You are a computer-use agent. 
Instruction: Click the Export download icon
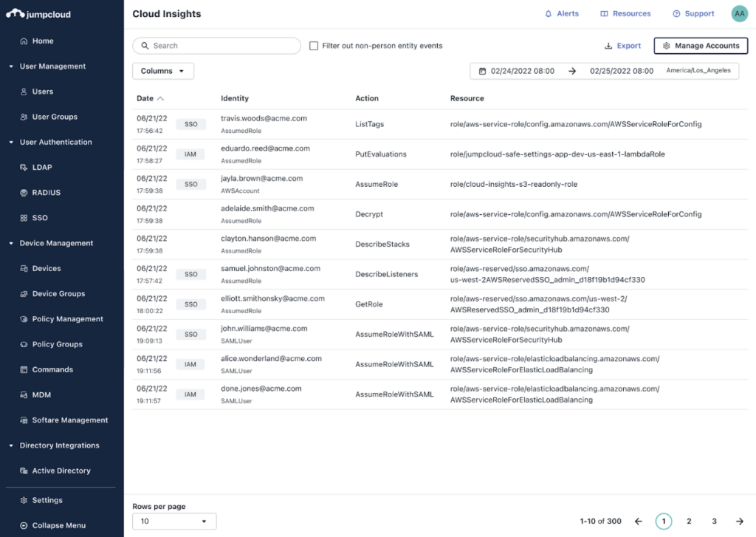click(x=608, y=46)
